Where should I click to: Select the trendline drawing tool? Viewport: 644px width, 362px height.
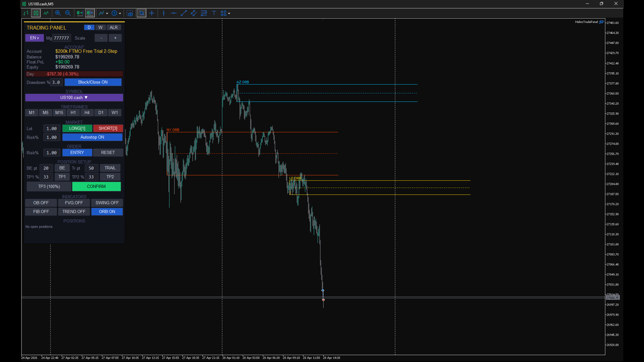point(183,13)
